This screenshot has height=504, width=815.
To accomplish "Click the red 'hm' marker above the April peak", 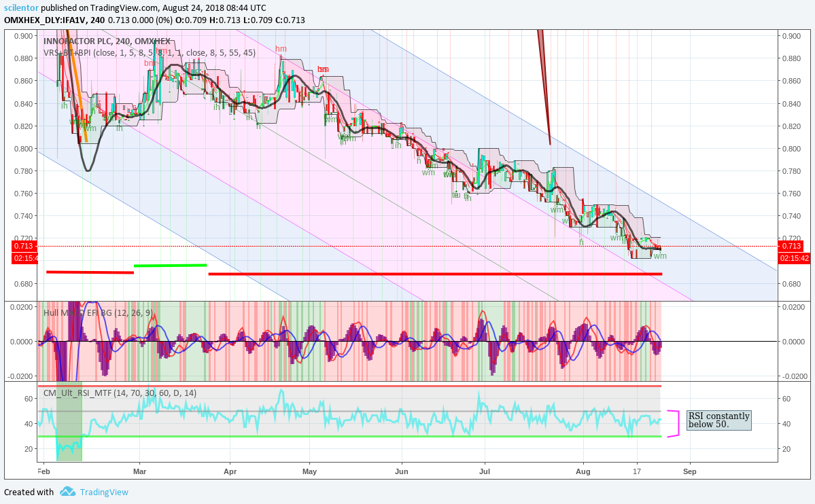I will (281, 49).
